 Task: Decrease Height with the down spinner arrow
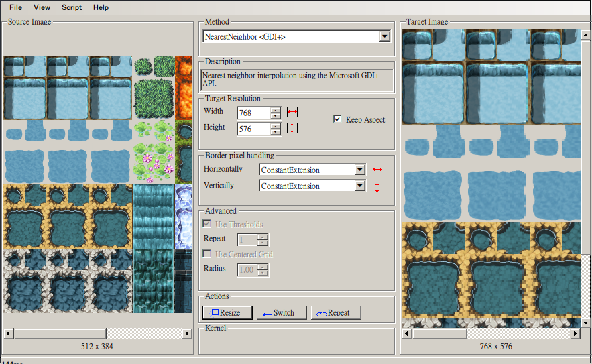click(x=276, y=133)
